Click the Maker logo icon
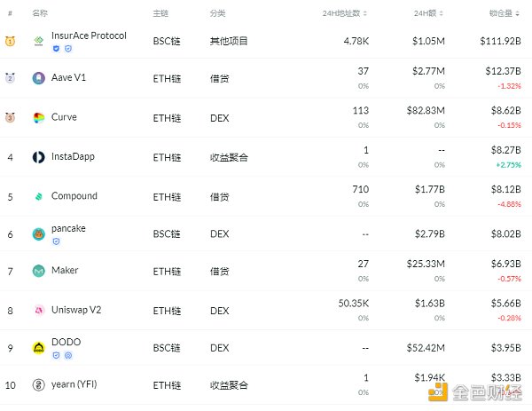 tap(39, 271)
